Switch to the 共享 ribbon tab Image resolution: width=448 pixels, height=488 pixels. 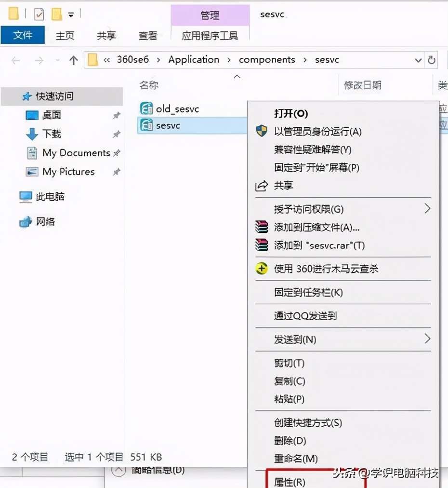(106, 36)
